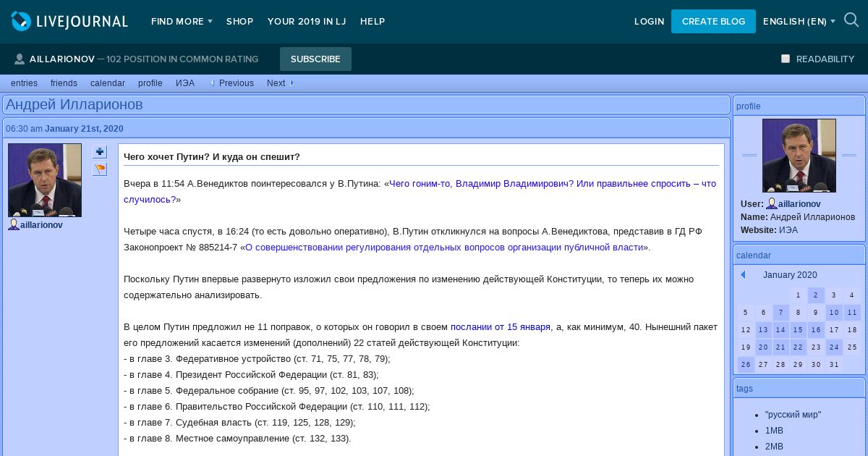Open the 2МВ tag
Image resolution: width=868 pixels, height=456 pixels.
tap(774, 447)
